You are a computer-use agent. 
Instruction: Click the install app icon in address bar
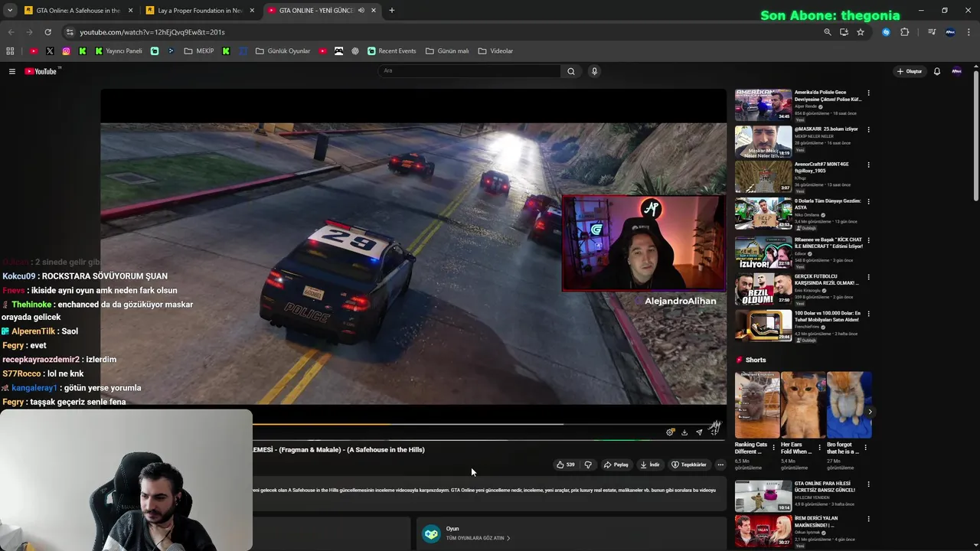point(844,32)
